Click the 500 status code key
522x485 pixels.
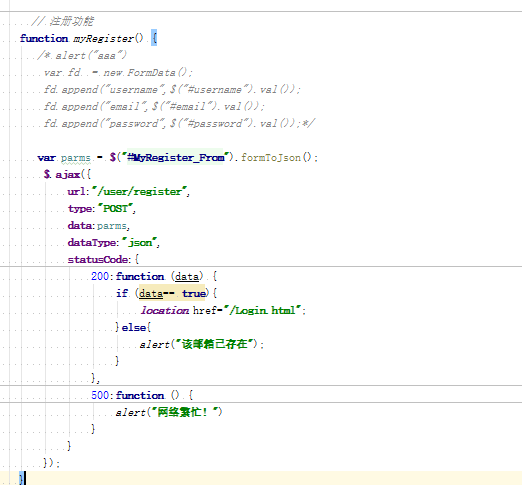[x=100, y=395]
